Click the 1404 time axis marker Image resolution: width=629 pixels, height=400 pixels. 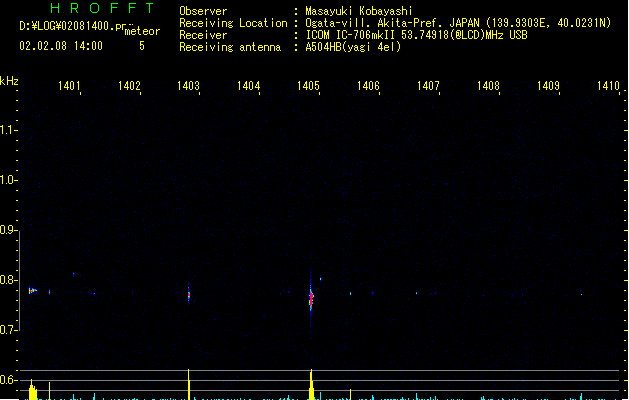248,86
